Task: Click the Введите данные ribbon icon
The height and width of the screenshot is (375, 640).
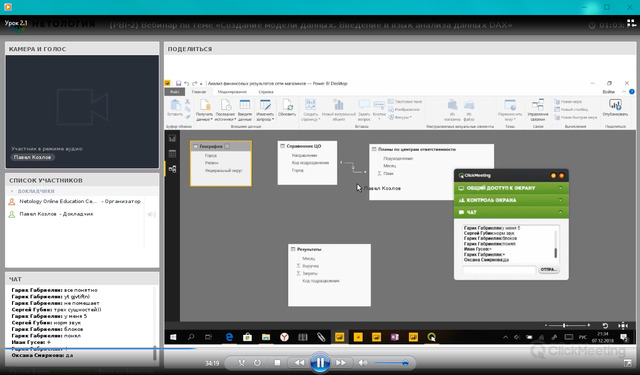Action: coord(245,109)
